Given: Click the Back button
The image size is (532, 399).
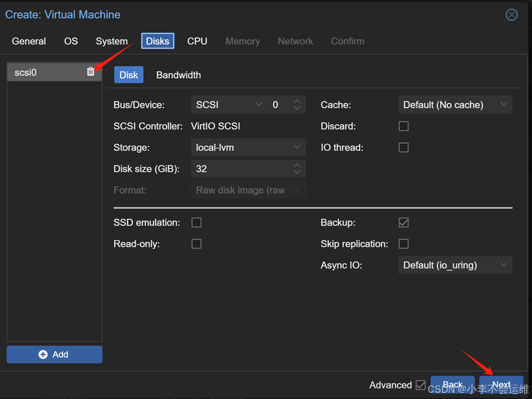Looking at the screenshot, I should 452,385.
